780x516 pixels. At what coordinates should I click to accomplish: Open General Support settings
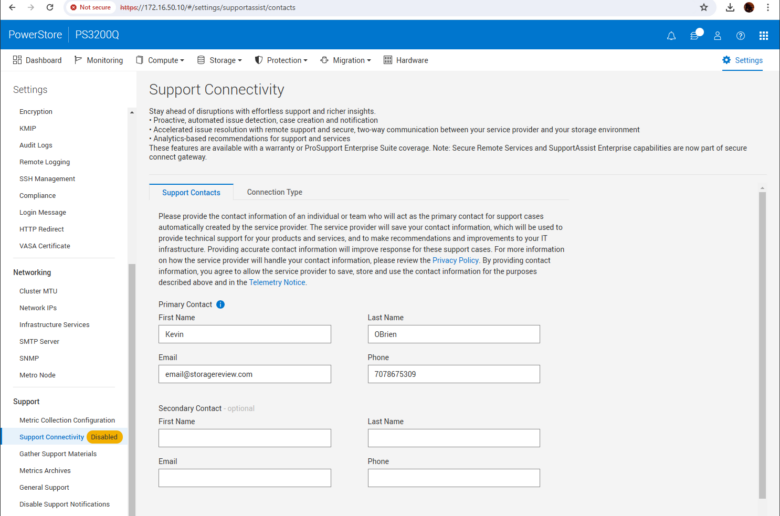click(x=44, y=488)
